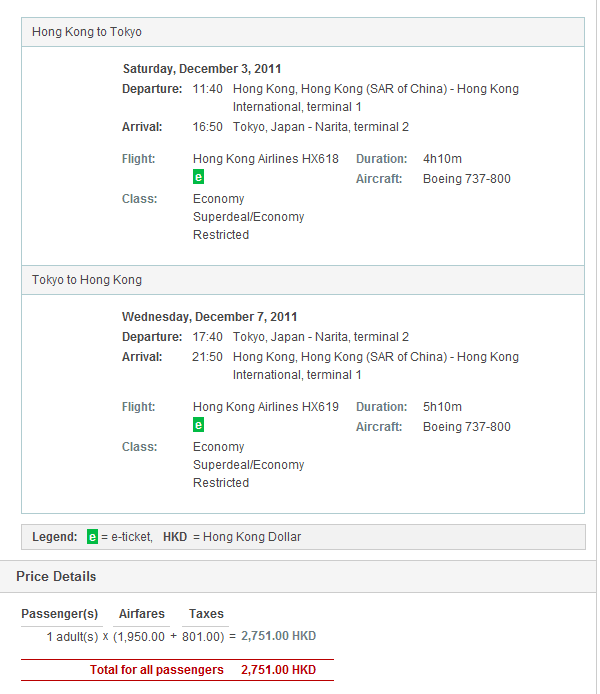Click the e-ticket icon under flight HX619
This screenshot has height=694, width=600.
pos(199,425)
